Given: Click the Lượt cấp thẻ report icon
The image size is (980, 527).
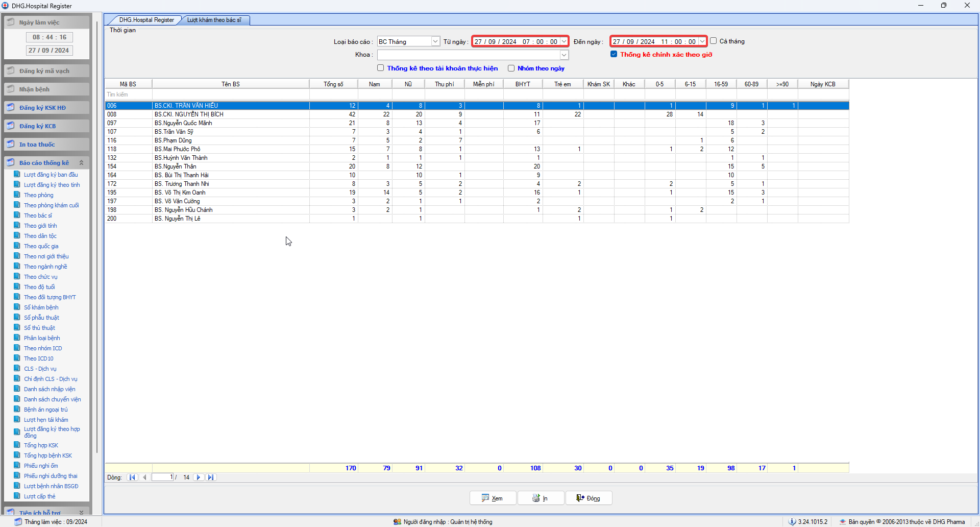Looking at the screenshot, I should (17, 496).
